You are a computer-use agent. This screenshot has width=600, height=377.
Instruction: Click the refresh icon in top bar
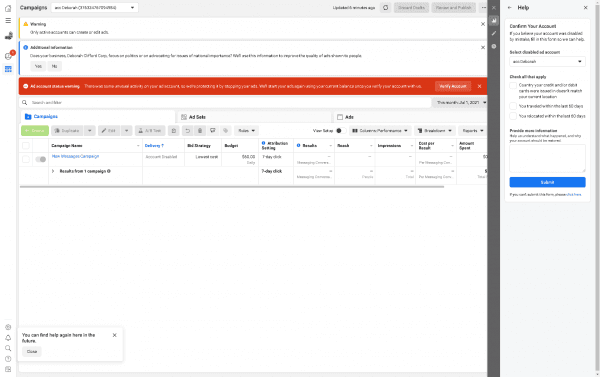pyautogui.click(x=385, y=8)
